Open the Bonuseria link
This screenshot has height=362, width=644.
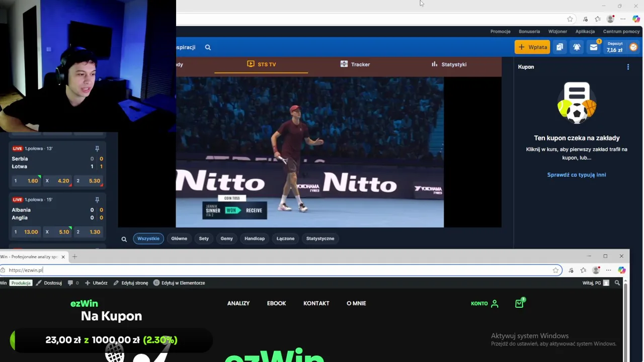tap(529, 31)
